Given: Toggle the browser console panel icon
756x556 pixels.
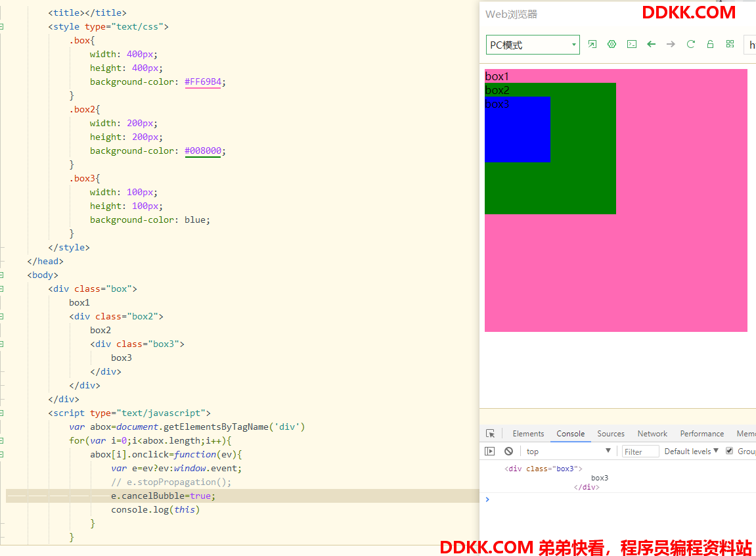Looking at the screenshot, I should click(x=632, y=45).
